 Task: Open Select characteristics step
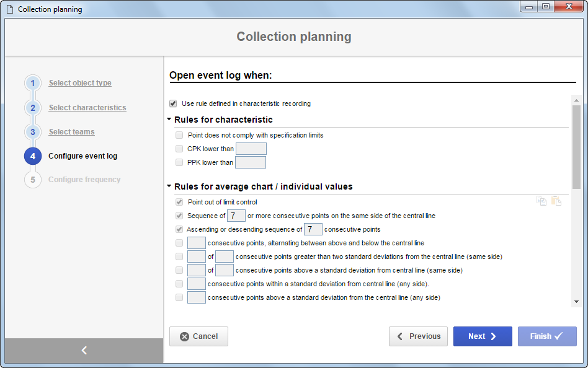click(87, 108)
